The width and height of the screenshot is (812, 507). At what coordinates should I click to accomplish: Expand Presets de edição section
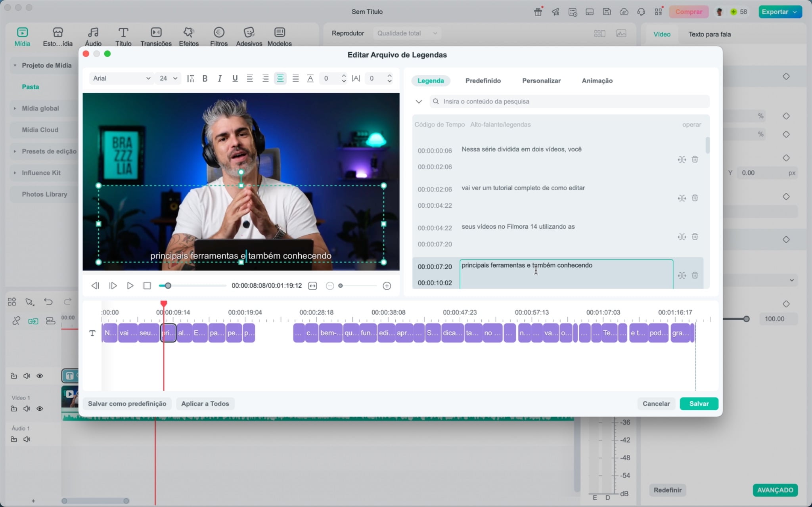pos(15,151)
